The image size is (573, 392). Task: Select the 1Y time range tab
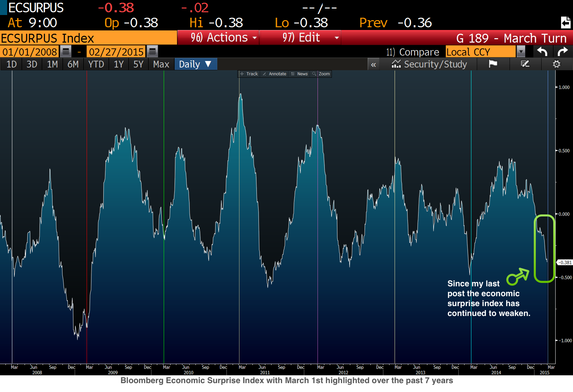pos(119,64)
